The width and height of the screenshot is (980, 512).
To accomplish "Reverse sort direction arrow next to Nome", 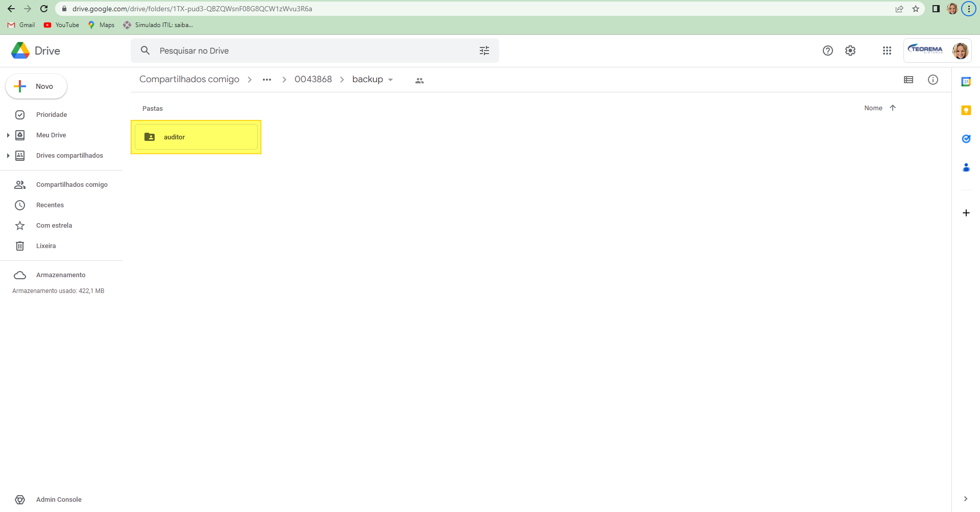I will tap(893, 108).
